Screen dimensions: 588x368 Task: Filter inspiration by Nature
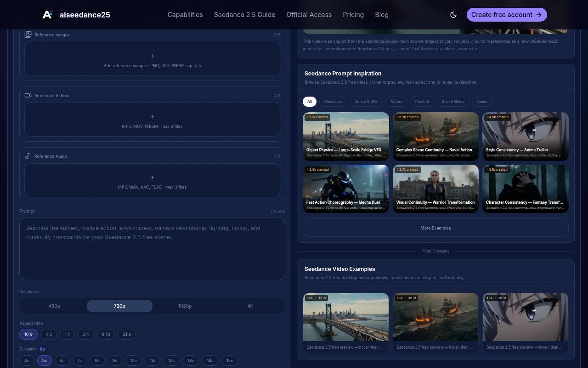[x=396, y=102]
